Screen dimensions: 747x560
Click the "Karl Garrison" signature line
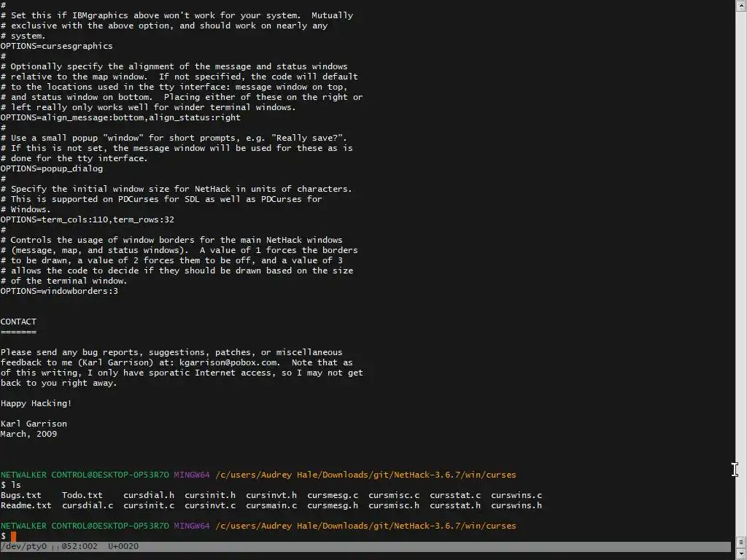(x=34, y=424)
